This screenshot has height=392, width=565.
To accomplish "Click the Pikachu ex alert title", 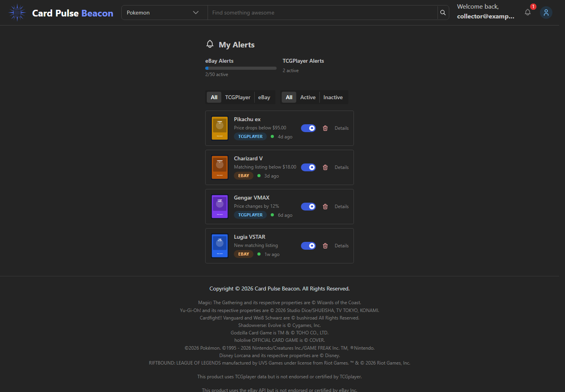I will pyautogui.click(x=247, y=119).
